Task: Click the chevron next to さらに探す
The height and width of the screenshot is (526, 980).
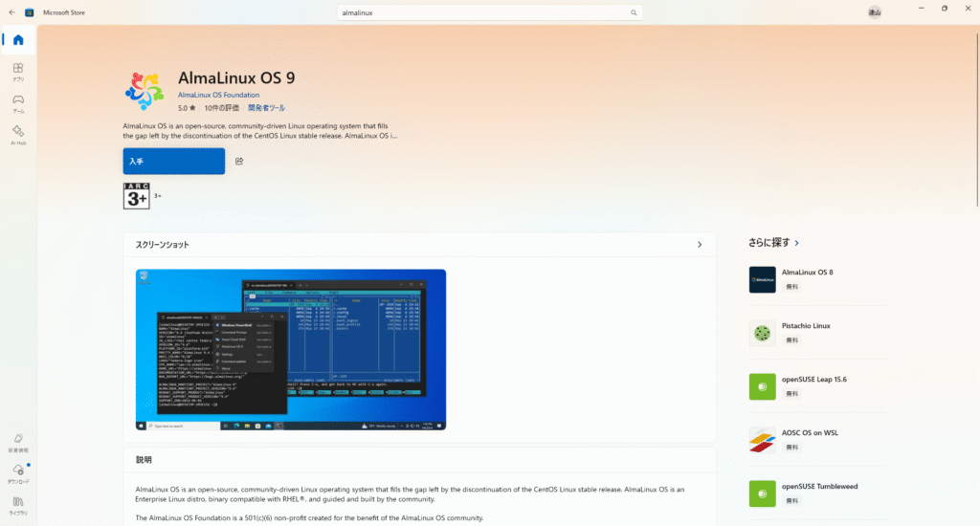Action: [797, 243]
